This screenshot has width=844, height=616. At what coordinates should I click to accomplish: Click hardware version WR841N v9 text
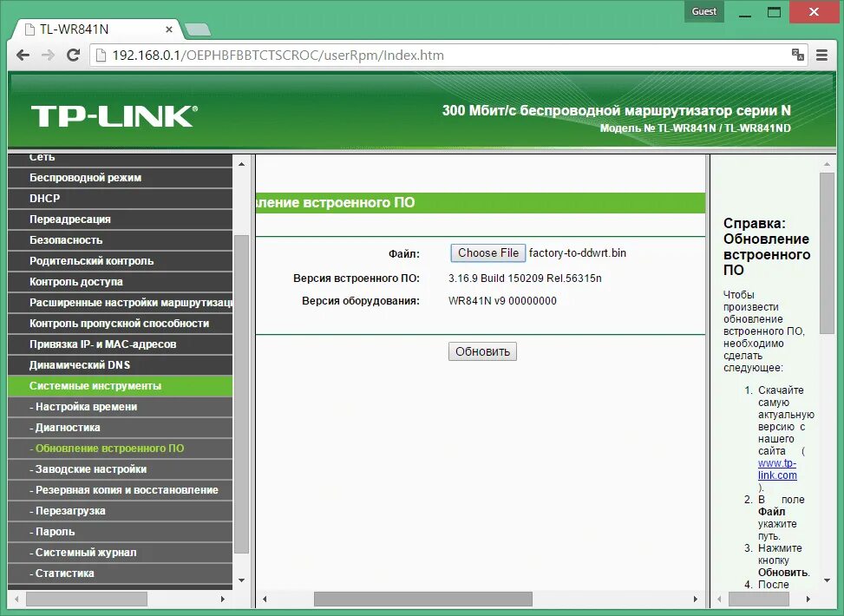point(502,301)
